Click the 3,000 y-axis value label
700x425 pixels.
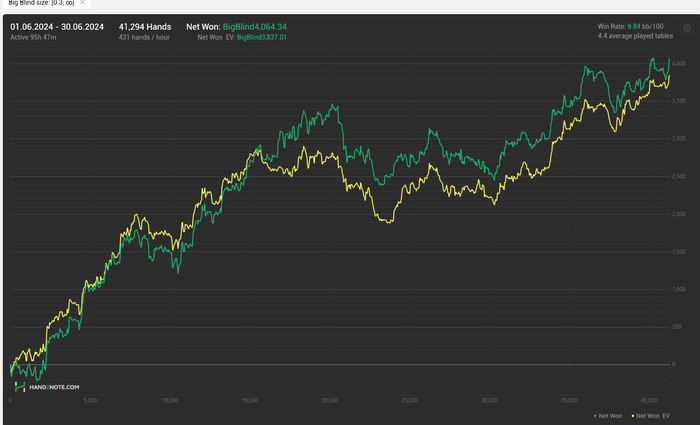[679, 139]
